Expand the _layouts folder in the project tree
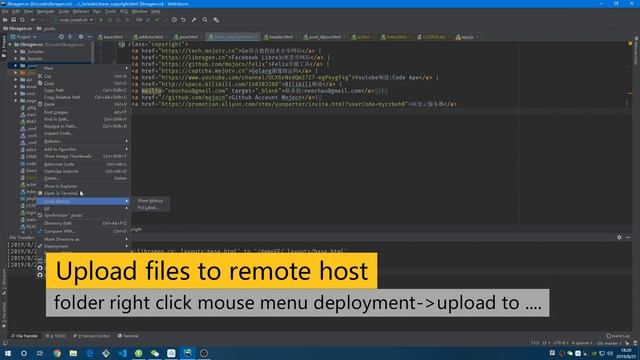Screen dimensions: 640x360 coord(16,59)
